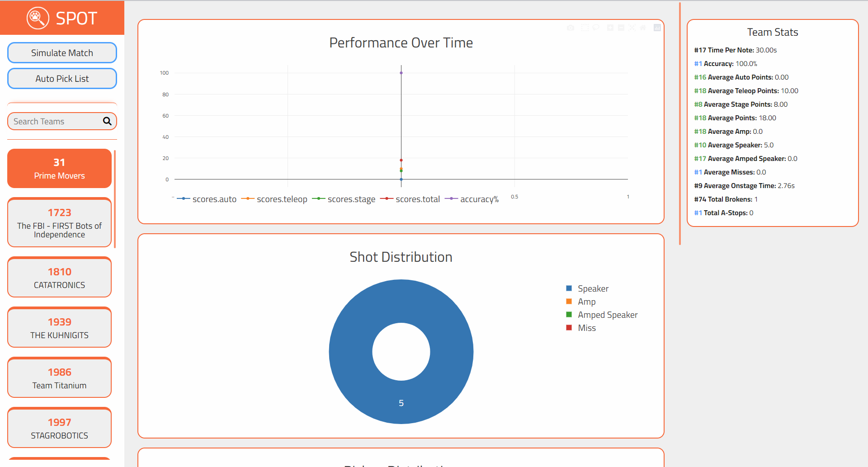The width and height of the screenshot is (868, 467).
Task: Click the 'Performance Over Time' title
Action: click(x=401, y=42)
